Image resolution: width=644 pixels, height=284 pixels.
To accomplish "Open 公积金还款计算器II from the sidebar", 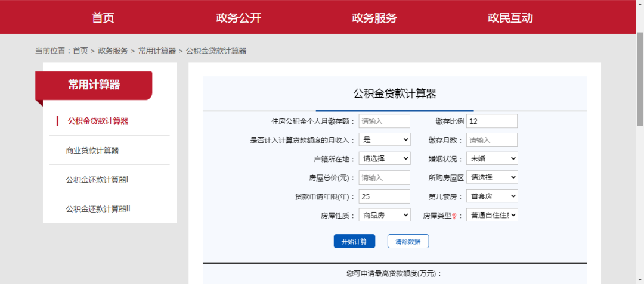I will tap(98, 208).
